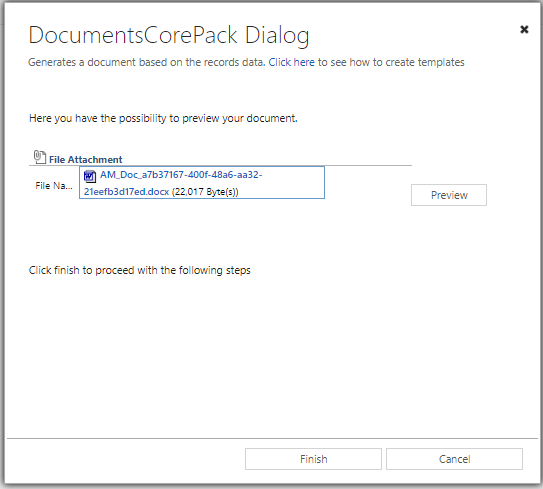This screenshot has width=543, height=489.
Task: Click the 'Here you have the possibility' text
Action: pos(163,118)
